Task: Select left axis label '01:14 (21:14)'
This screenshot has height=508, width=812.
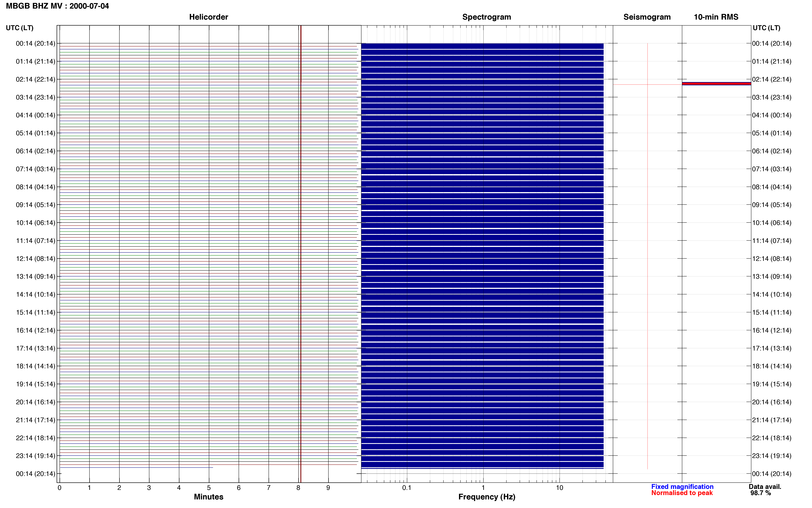Action: 36,61
